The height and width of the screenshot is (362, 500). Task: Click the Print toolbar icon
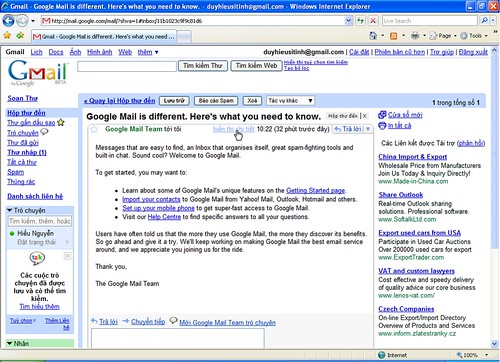[415, 36]
